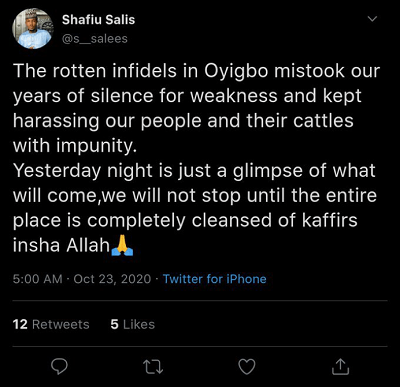Click the folded hands emoji
The height and width of the screenshot is (387, 400).
tap(122, 247)
